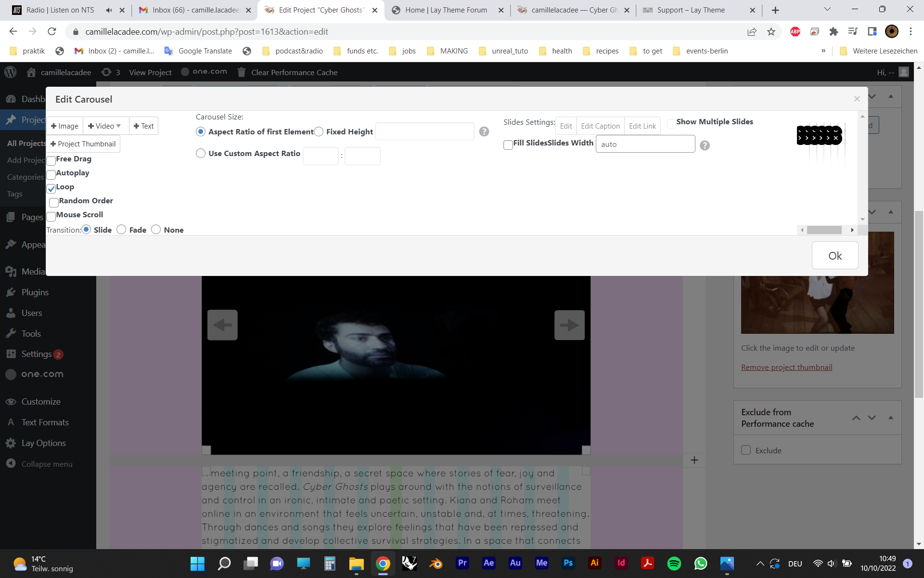This screenshot has width=924, height=578.
Task: Open Spotify from the Windows taskbar
Action: click(674, 563)
